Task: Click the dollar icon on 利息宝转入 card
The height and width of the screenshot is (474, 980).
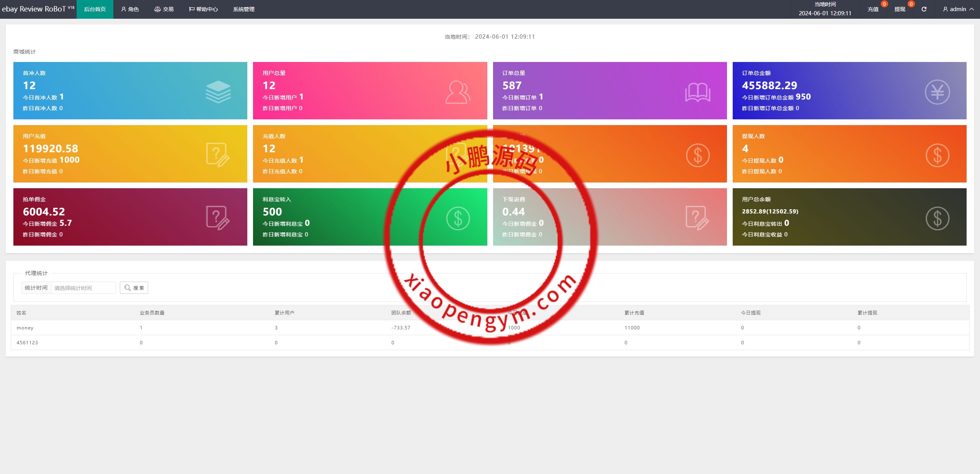Action: click(458, 218)
